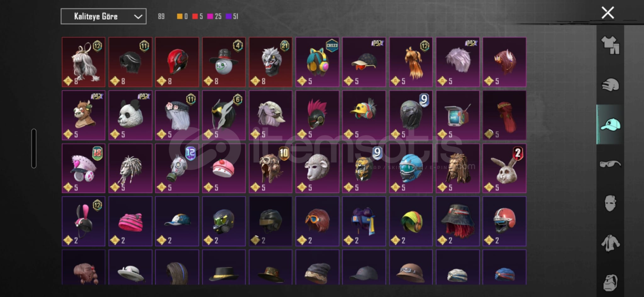
Task: Select the sheep mask headgear
Action: 317,168
